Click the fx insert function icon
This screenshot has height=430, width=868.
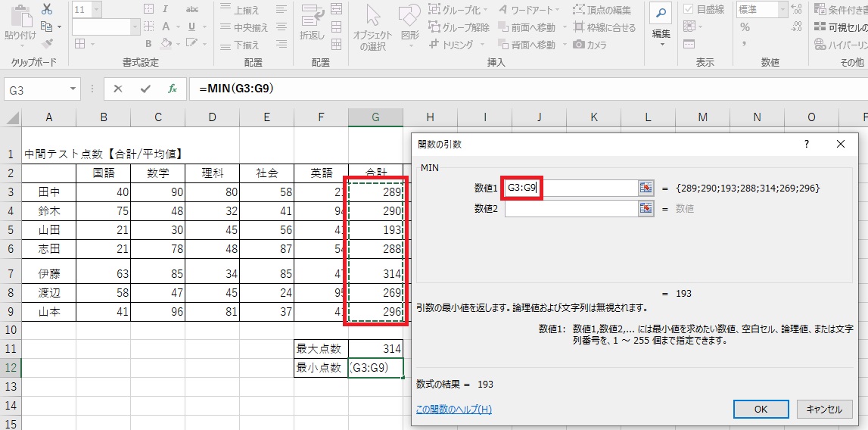click(x=173, y=89)
